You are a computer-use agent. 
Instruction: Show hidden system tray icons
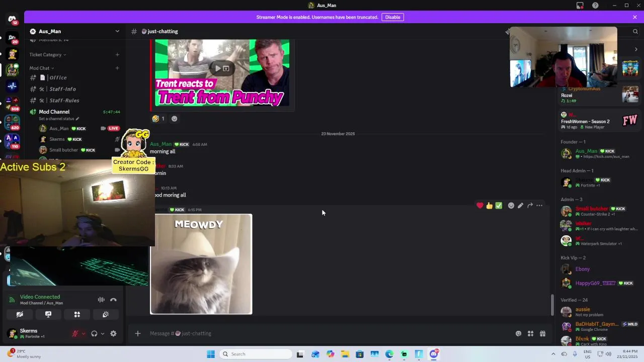[553, 354]
